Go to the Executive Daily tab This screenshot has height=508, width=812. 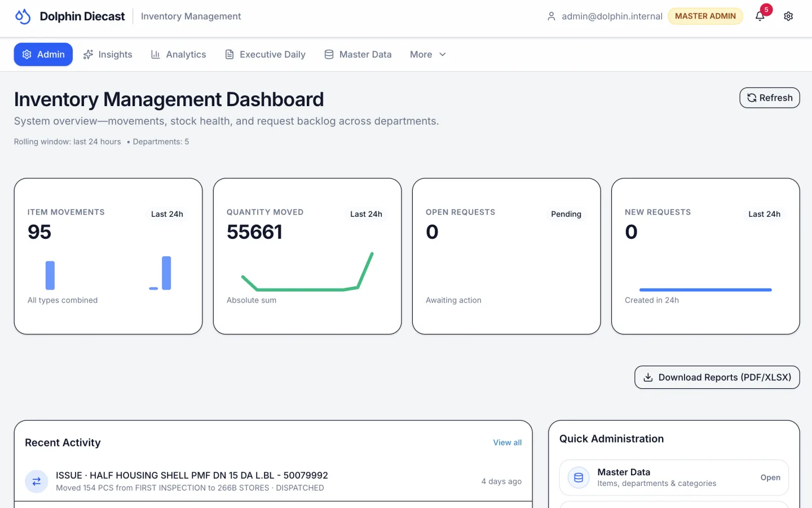click(265, 54)
